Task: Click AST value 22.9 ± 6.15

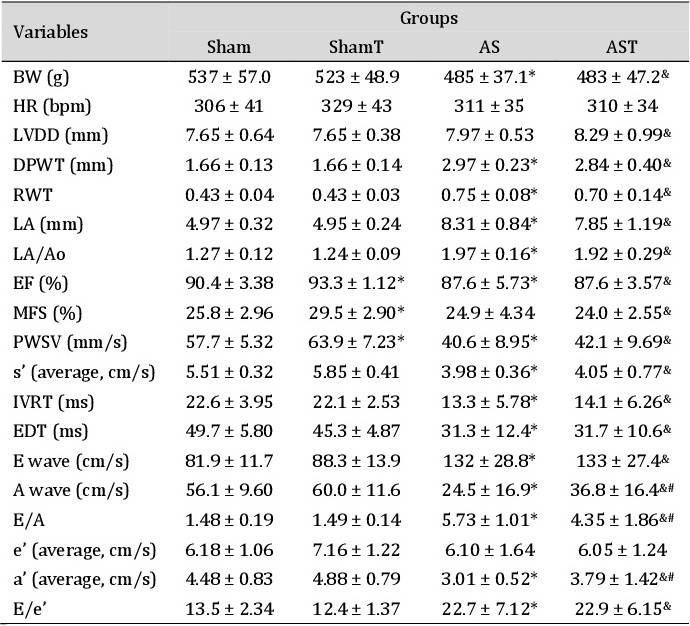Action: 622,609
